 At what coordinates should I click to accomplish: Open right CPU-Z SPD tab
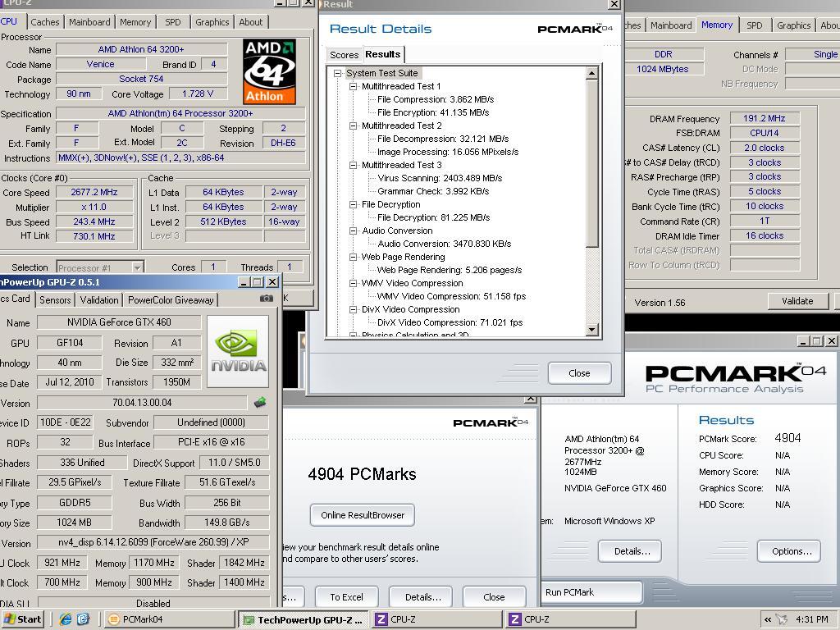point(755,25)
